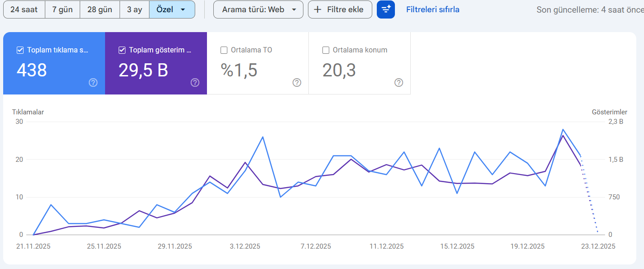The image size is (644, 269).
Task: Click the 3.12.2025 date label on chart axis
Action: click(x=245, y=246)
